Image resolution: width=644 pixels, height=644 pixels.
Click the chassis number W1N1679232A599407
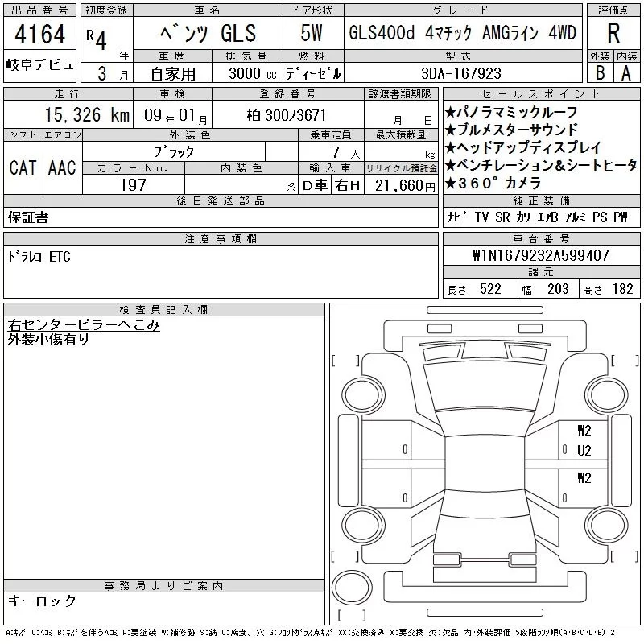[540, 255]
